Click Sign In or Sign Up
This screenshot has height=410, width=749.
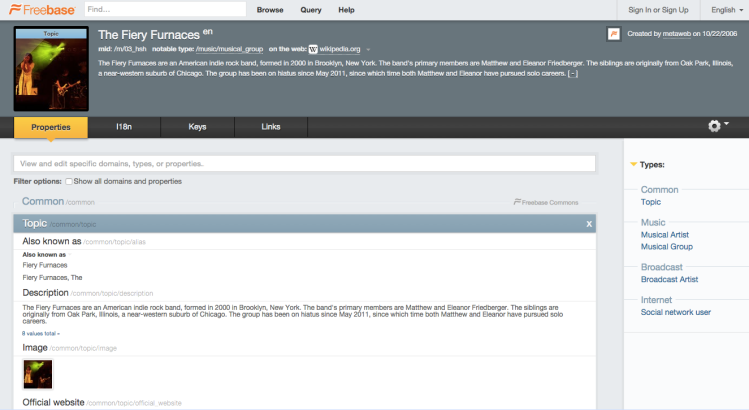[658, 10]
